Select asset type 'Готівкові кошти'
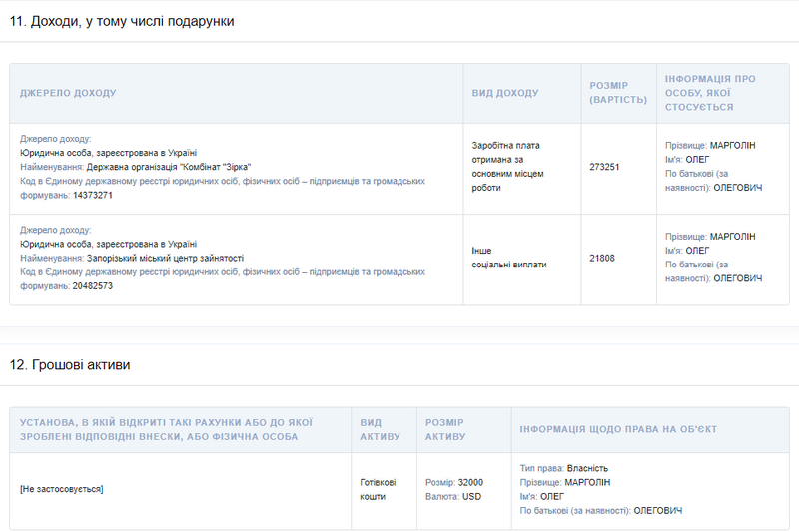The height and width of the screenshot is (532, 799). (x=378, y=489)
